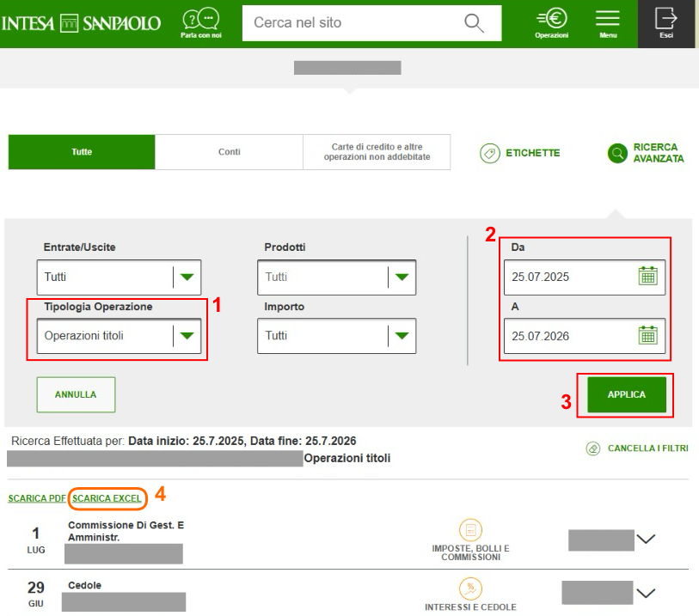Click the 1 LUG date label

(35, 540)
